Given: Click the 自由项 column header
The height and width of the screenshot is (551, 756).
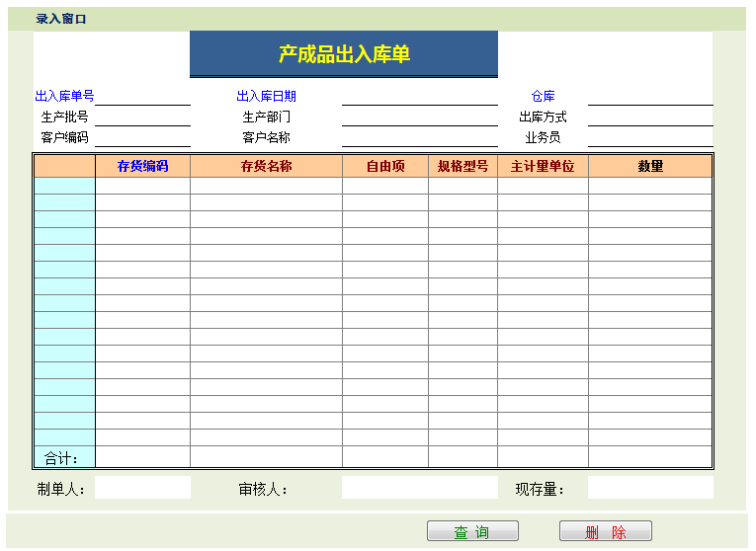Looking at the screenshot, I should point(385,166).
